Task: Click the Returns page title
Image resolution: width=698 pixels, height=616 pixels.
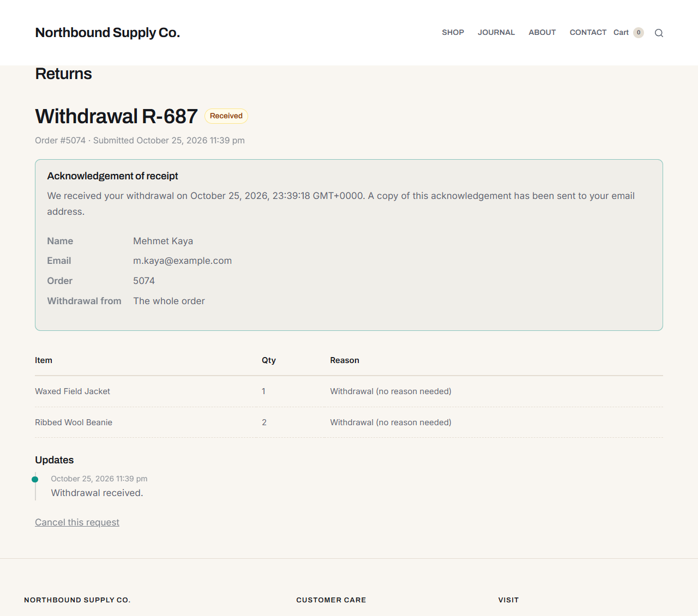Action: [63, 74]
